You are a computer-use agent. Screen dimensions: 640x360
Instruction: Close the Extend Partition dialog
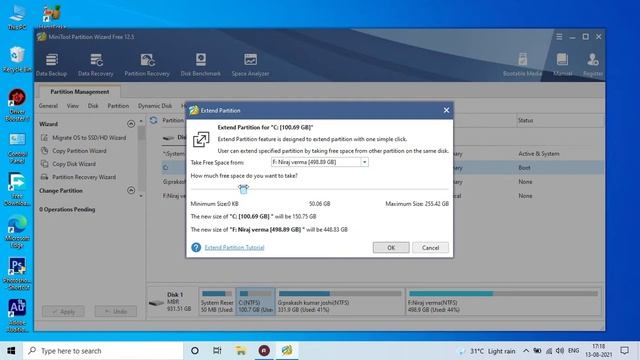pos(447,110)
